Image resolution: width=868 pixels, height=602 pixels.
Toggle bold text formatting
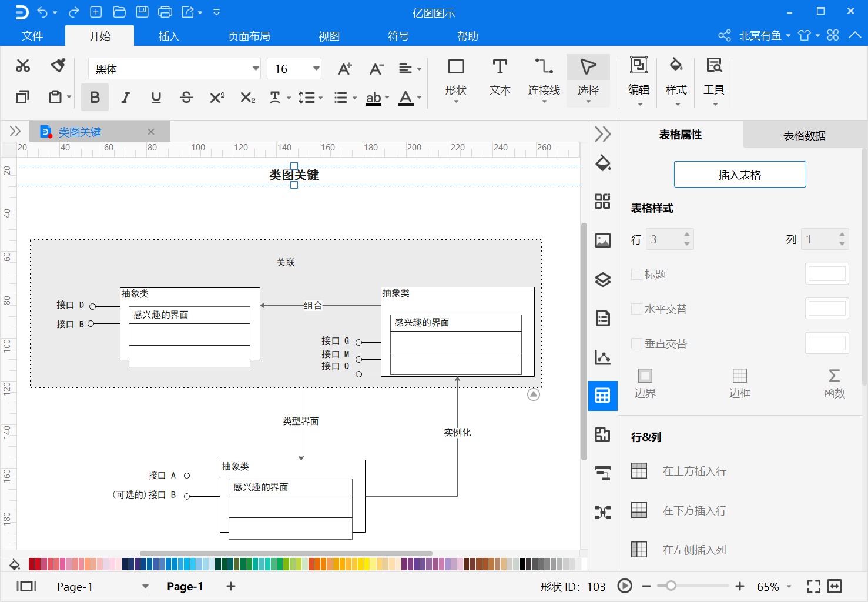point(95,98)
